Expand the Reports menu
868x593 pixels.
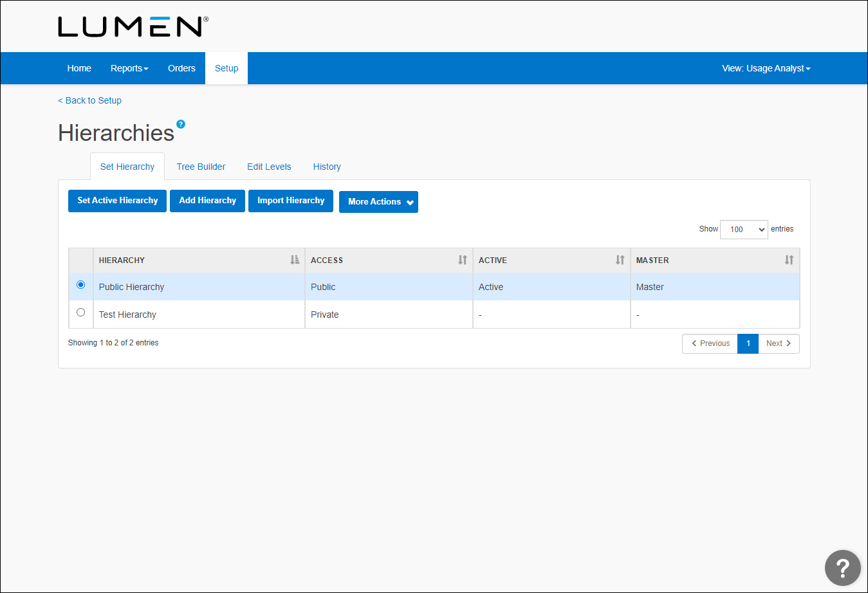coord(129,68)
